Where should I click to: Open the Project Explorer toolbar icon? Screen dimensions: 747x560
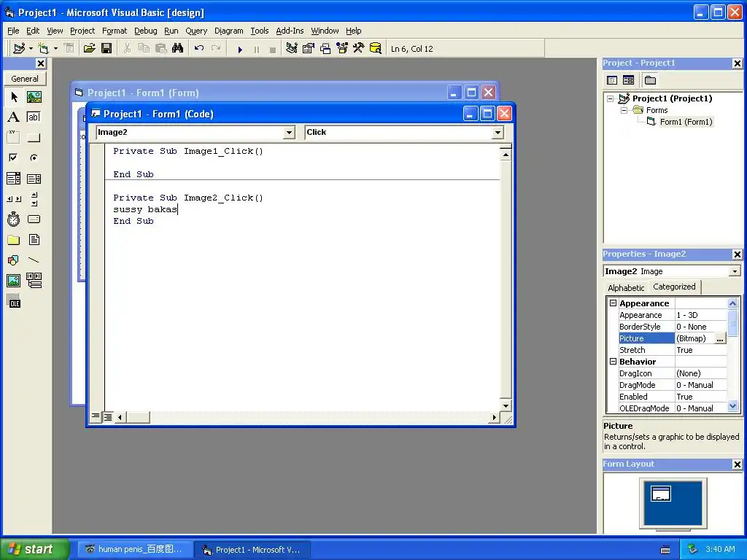[292, 48]
